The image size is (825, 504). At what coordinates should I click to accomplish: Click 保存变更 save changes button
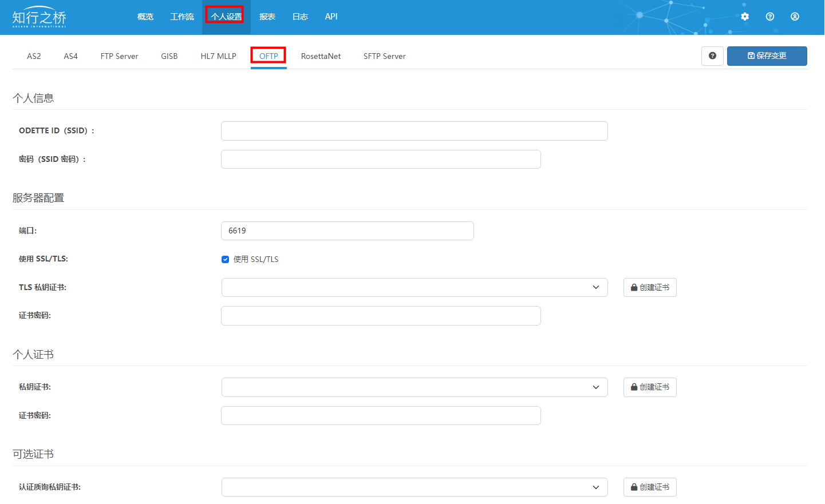[x=767, y=56]
